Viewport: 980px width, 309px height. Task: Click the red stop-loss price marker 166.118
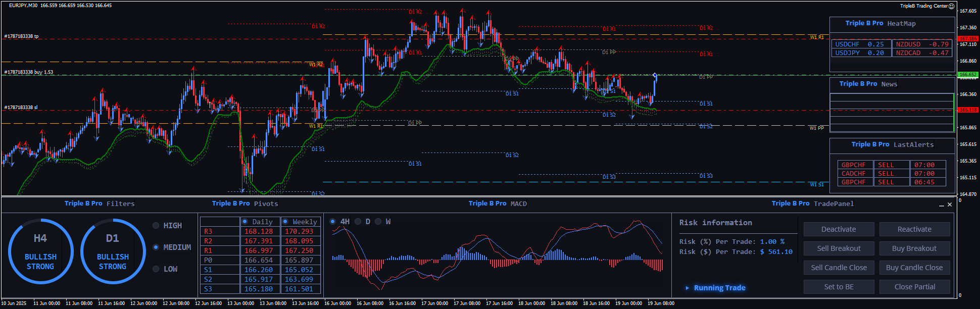click(x=968, y=110)
